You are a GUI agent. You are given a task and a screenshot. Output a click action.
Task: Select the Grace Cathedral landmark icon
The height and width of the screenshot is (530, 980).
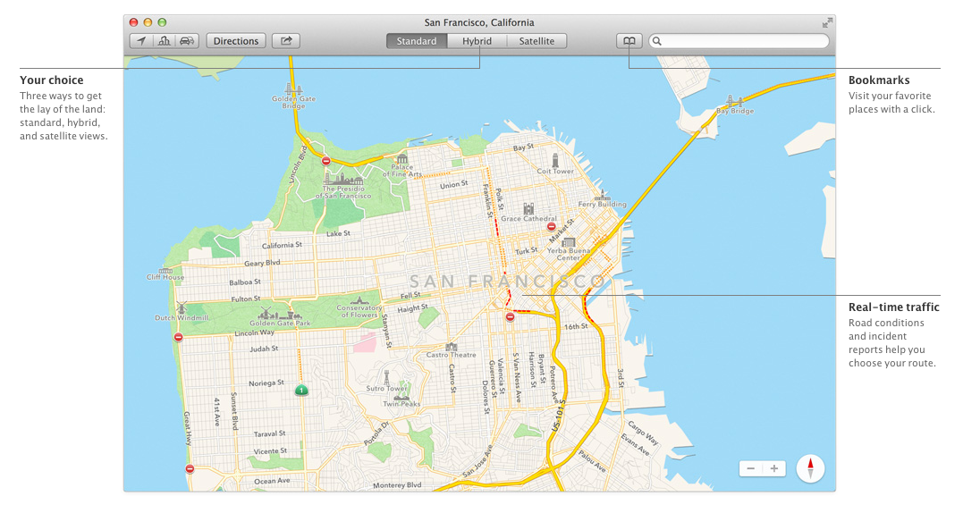528,209
